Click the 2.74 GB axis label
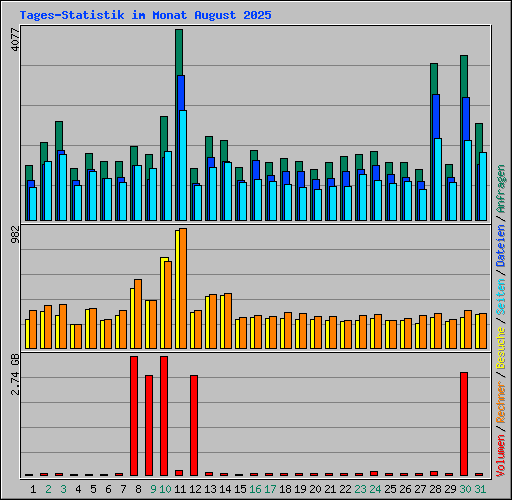 pyautogui.click(x=15, y=375)
